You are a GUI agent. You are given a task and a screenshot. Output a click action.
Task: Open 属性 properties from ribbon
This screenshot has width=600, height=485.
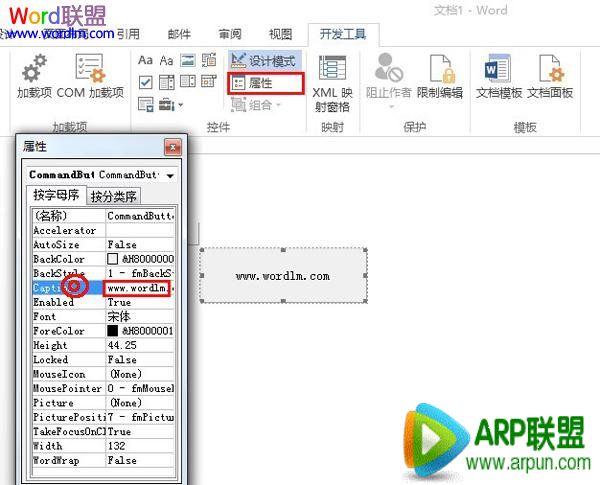pyautogui.click(x=263, y=83)
